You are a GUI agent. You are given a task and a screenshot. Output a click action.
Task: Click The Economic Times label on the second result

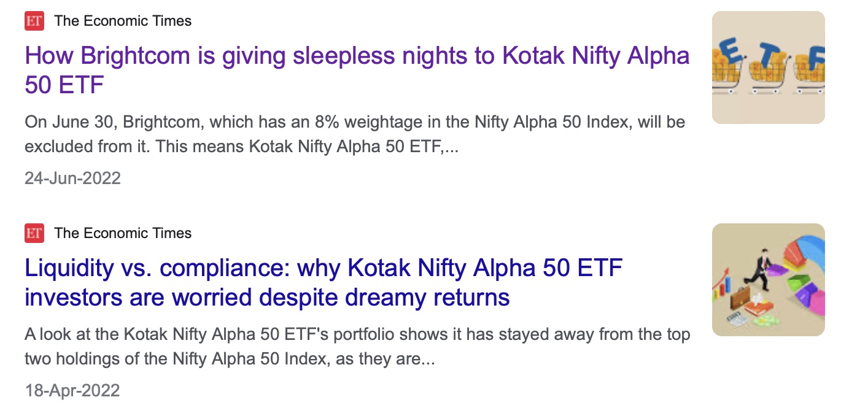pyautogui.click(x=122, y=233)
